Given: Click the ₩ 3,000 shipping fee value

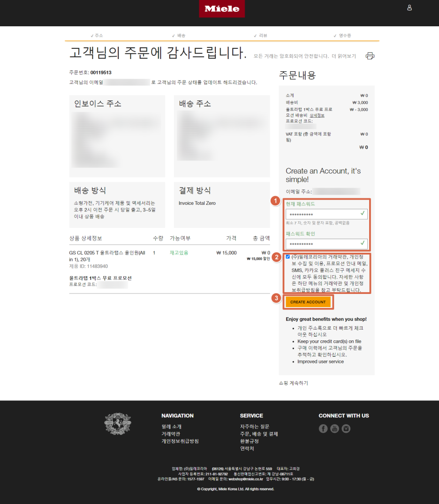Looking at the screenshot, I should pos(360,103).
